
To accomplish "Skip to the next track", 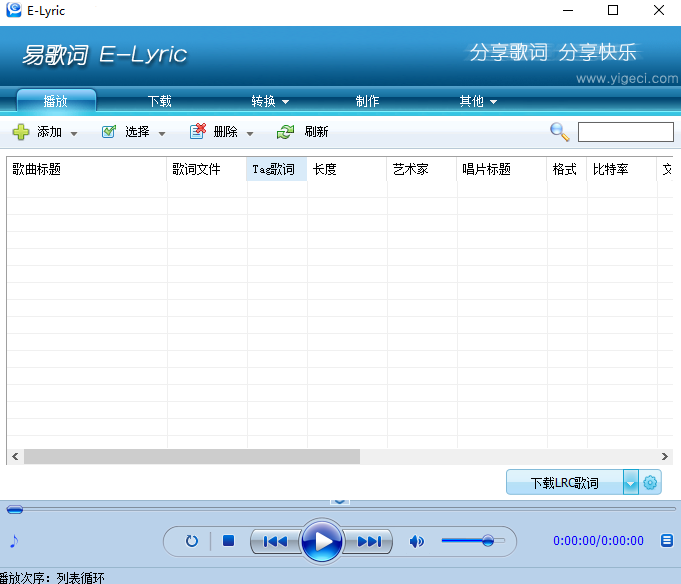I will 369,541.
